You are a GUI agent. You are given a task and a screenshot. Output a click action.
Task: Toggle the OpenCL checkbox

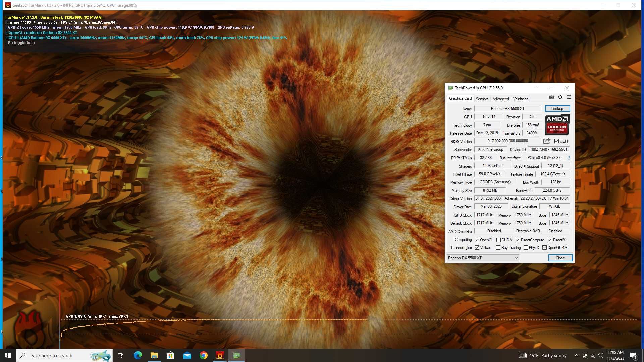[x=477, y=240]
